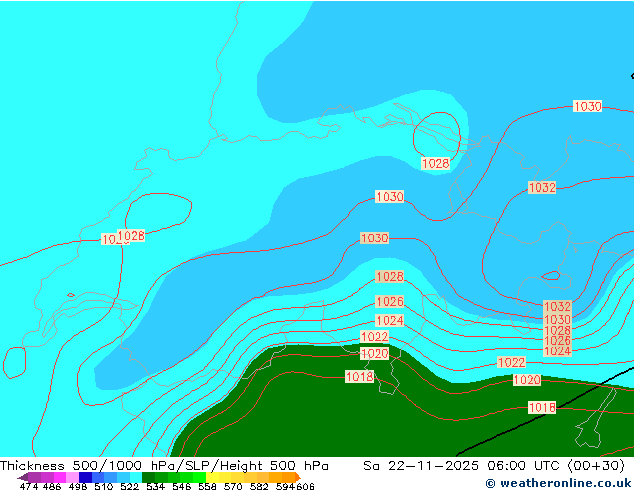Click legend value 510
The image size is (634, 490).
[x=104, y=486]
